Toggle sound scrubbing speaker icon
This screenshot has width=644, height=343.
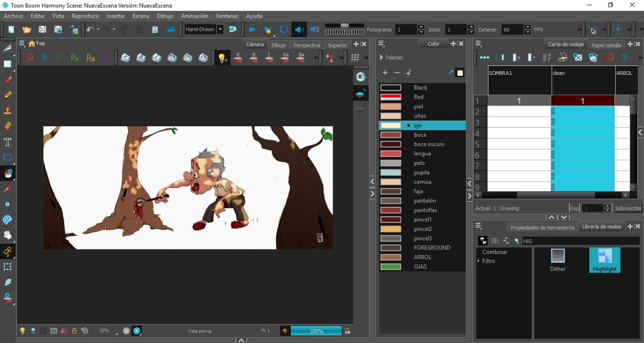[314, 30]
